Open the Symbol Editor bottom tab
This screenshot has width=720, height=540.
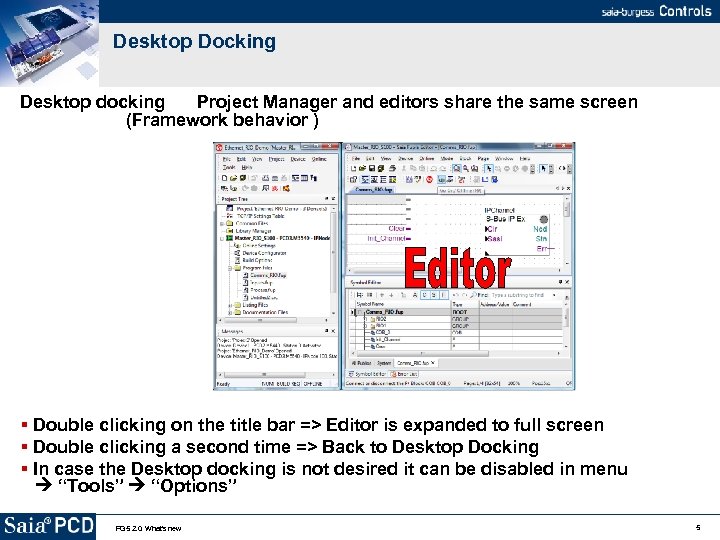click(367, 374)
